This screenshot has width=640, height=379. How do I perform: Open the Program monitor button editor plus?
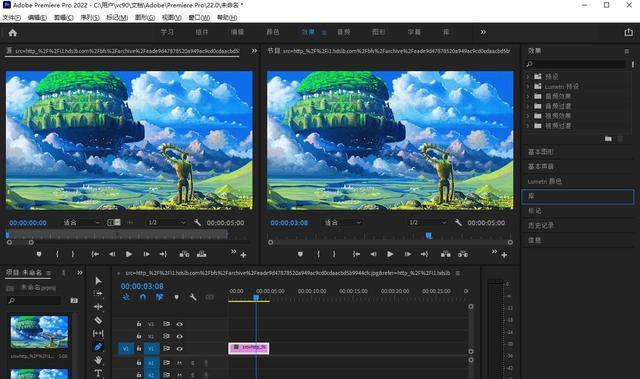coord(504,255)
